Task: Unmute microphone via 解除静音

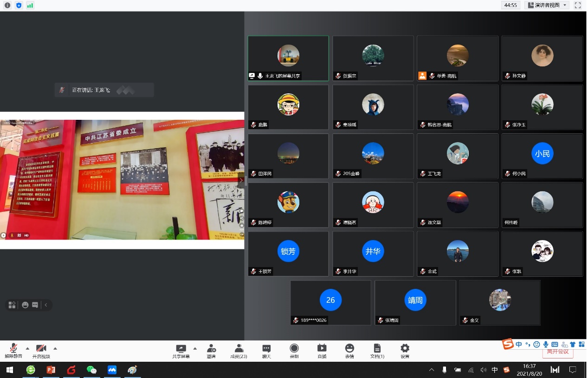Action: (13, 349)
